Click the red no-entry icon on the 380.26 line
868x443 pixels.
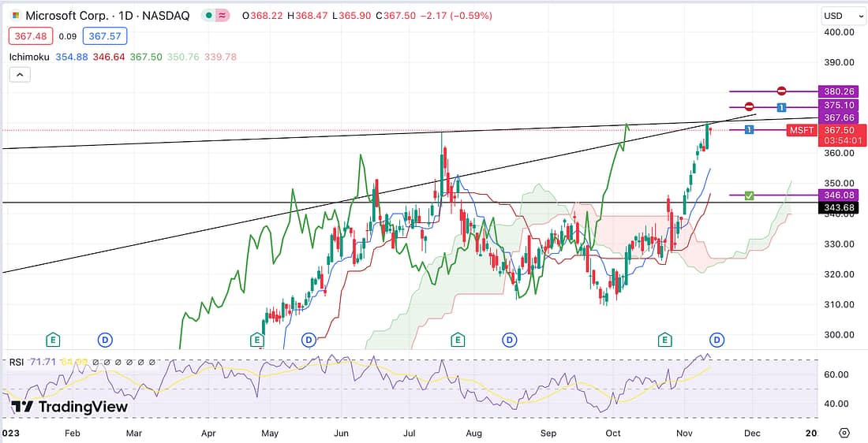pos(781,91)
